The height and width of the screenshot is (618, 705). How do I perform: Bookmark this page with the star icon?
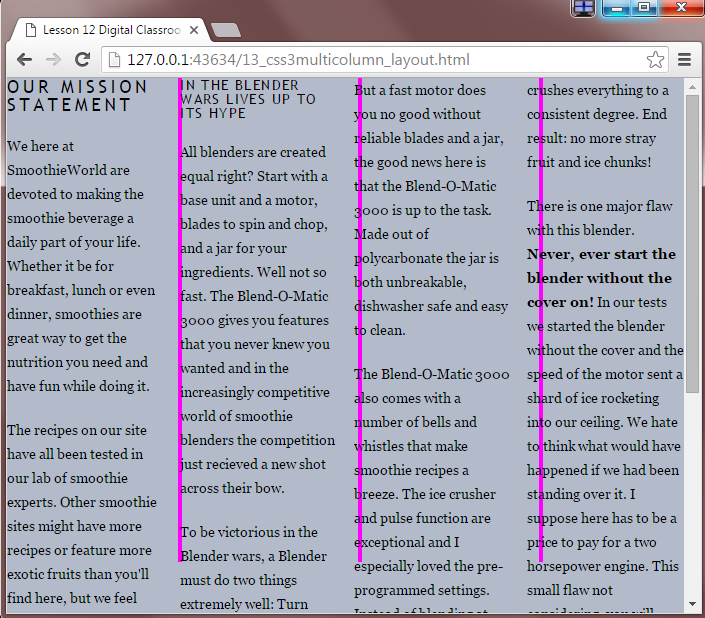tap(655, 60)
